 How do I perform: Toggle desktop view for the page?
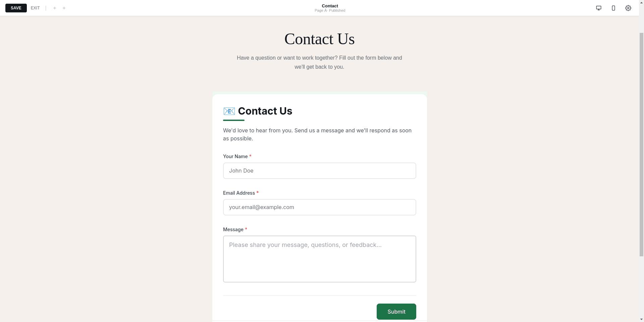pyautogui.click(x=598, y=8)
